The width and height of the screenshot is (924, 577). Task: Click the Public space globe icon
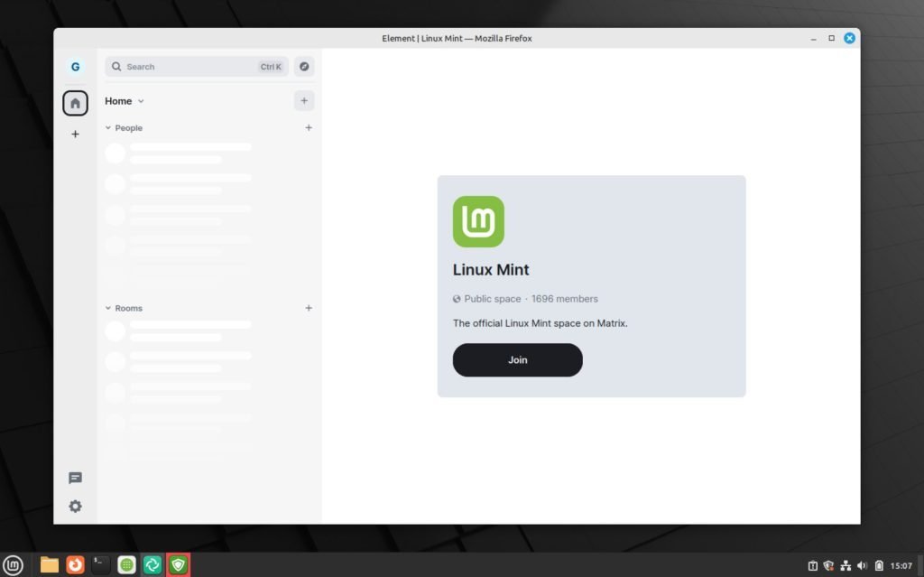tap(457, 299)
